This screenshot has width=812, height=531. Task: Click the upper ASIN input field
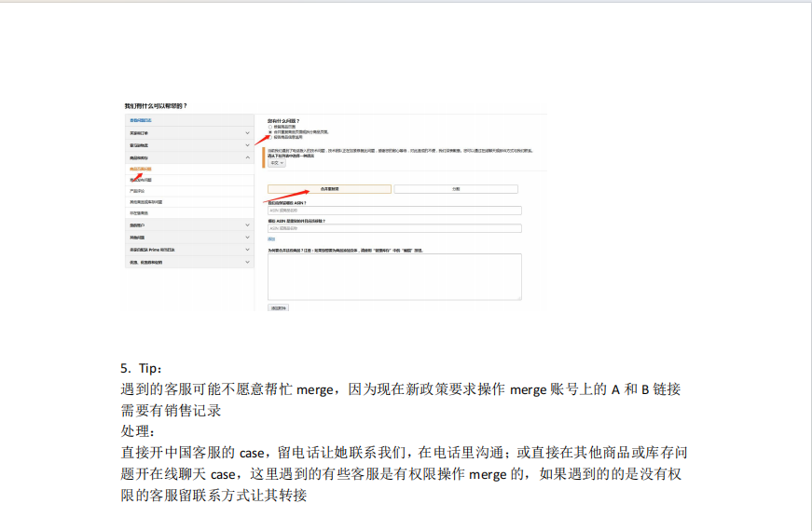coord(394,211)
